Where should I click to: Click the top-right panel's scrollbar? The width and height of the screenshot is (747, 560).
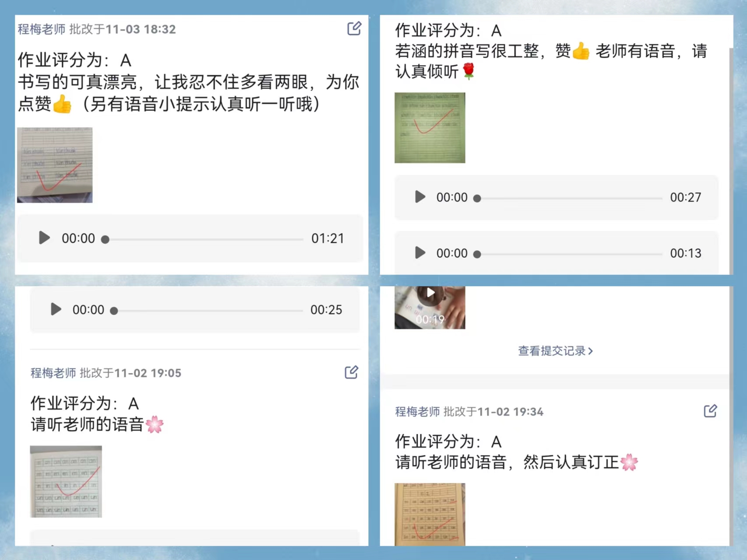731,161
